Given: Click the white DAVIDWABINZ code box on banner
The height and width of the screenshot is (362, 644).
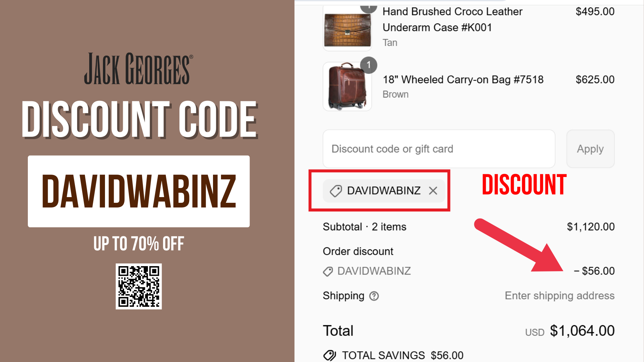Looking at the screenshot, I should pyautogui.click(x=139, y=191).
